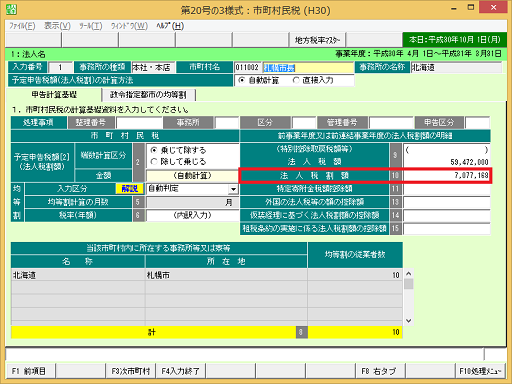Viewport: 512px width, 384px height.
Task: Click the yellow 解説 button
Action: click(130, 189)
